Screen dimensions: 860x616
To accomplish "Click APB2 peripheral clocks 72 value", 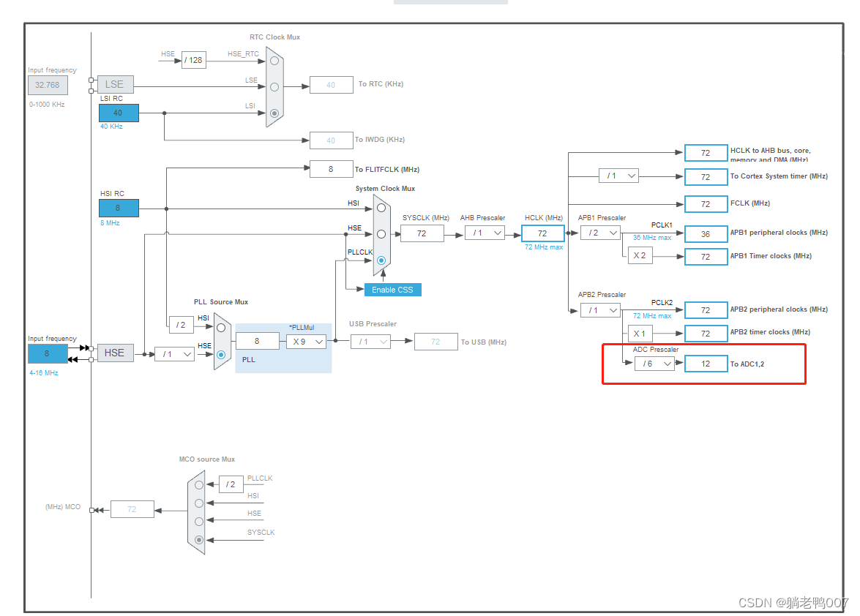I will point(706,310).
